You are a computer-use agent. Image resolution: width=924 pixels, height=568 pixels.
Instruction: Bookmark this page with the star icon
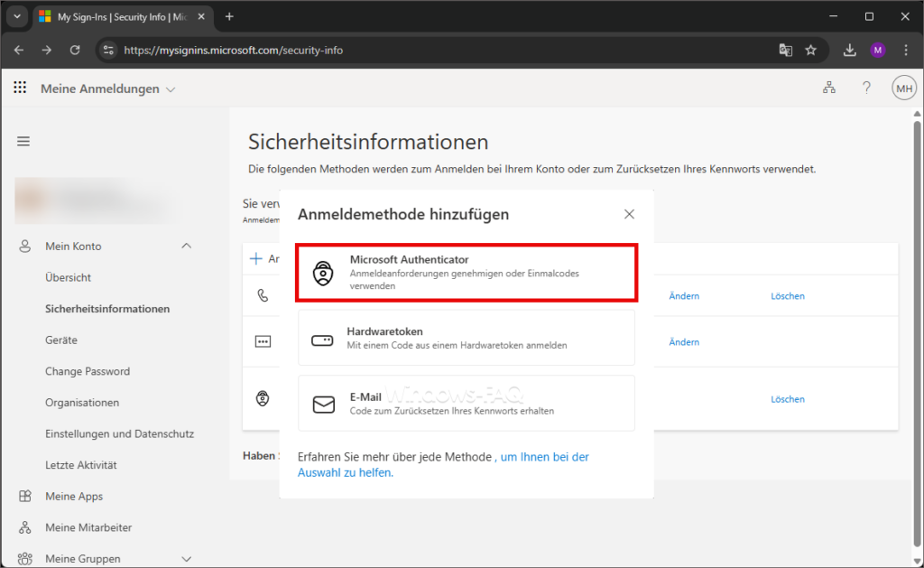tap(811, 51)
